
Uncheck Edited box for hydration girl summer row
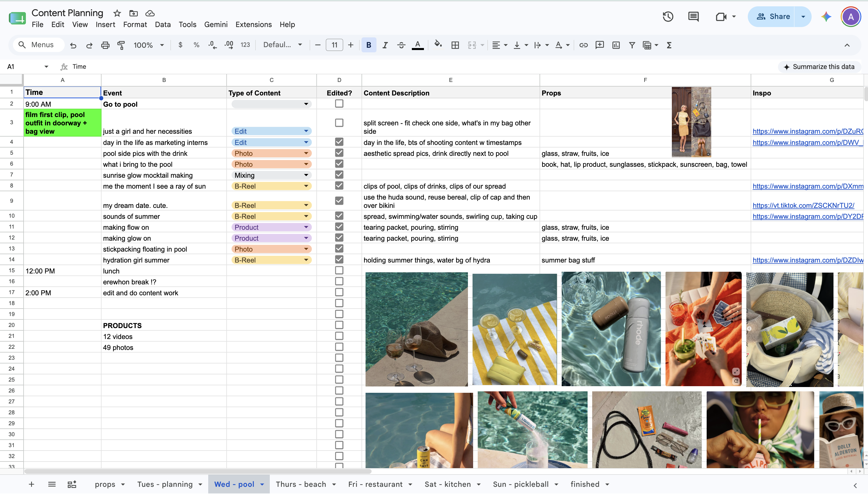coord(339,259)
